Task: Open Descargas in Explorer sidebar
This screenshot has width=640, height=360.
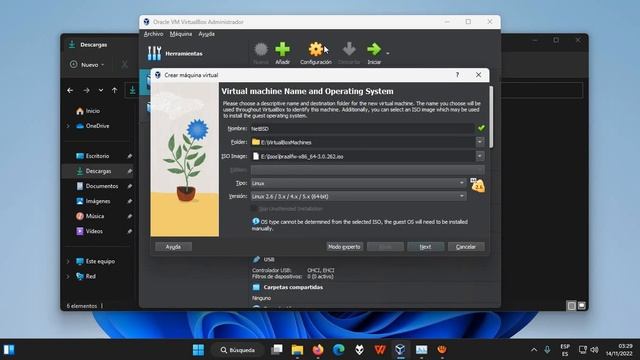Action: pos(98,171)
